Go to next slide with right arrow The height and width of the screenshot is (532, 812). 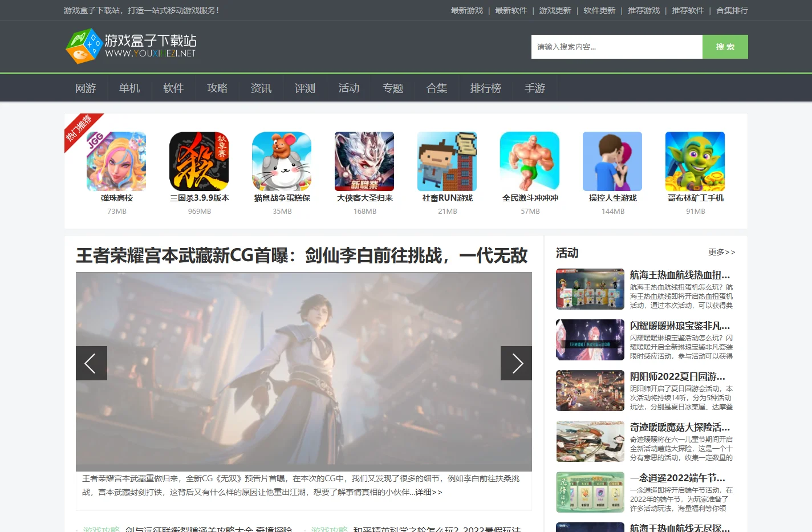[x=516, y=363]
